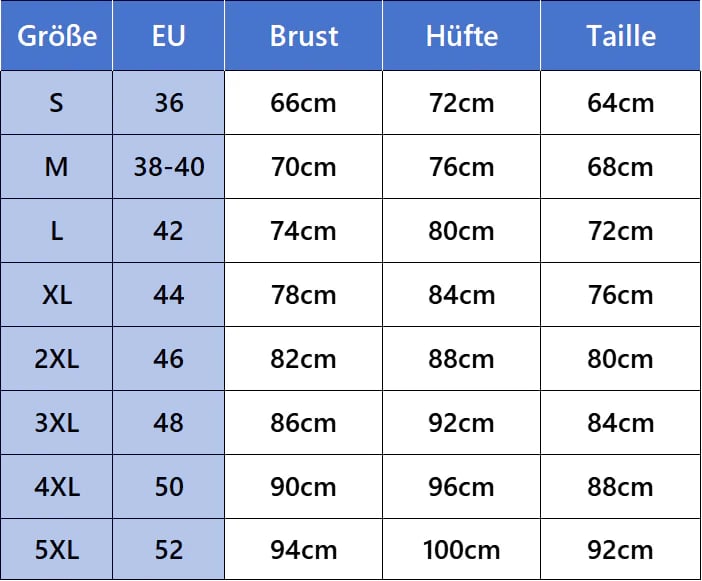
Task: Select the size L row label
Action: pyautogui.click(x=56, y=231)
